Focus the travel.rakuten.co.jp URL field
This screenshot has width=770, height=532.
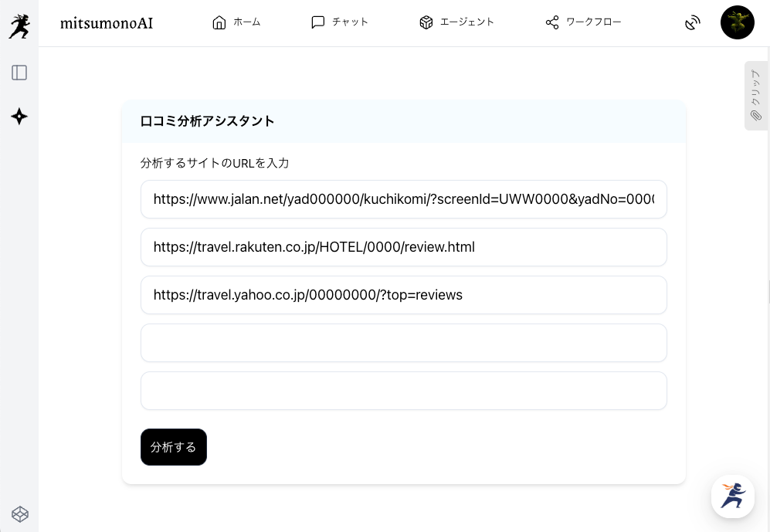point(403,247)
